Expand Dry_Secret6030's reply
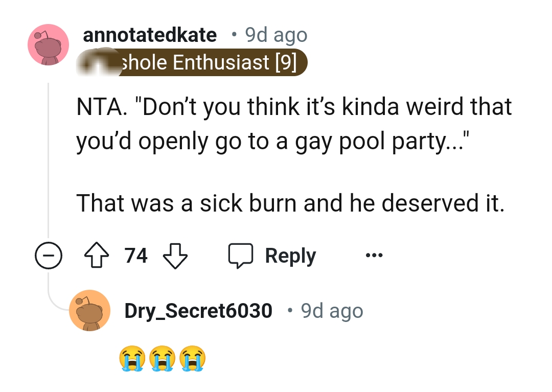552x392 pixels. point(199,311)
